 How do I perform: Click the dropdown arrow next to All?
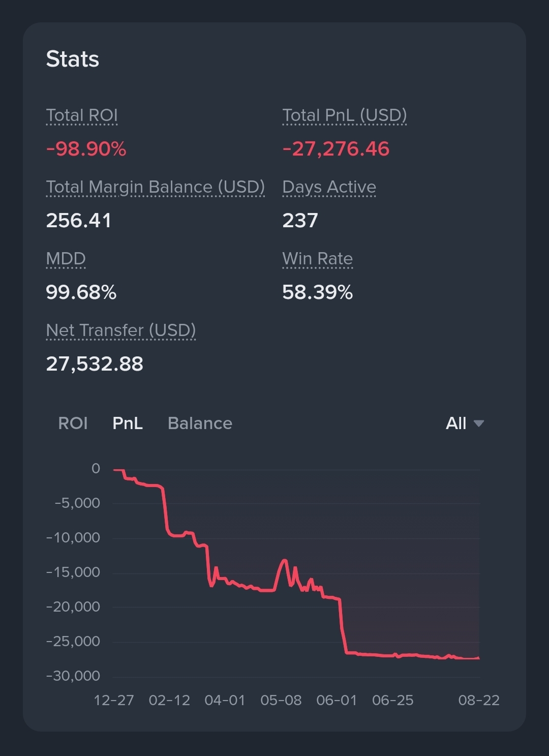478,423
